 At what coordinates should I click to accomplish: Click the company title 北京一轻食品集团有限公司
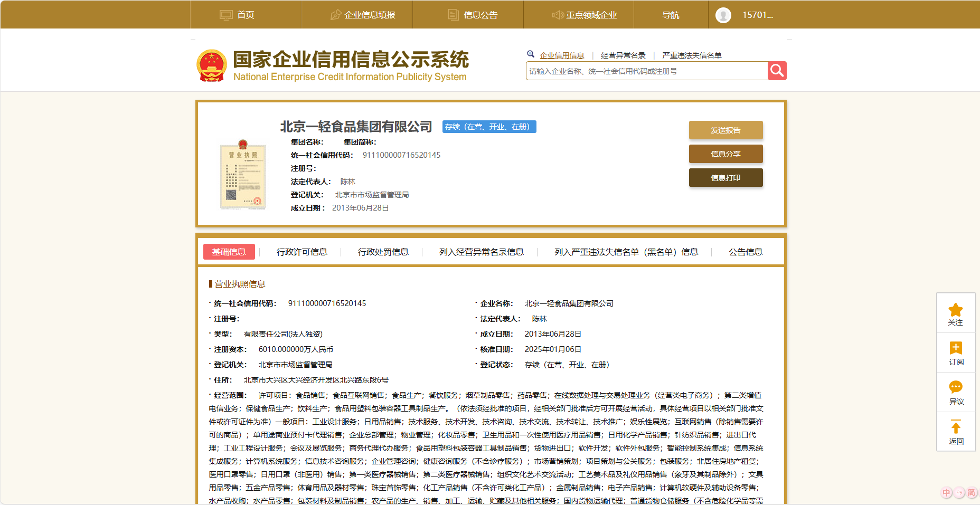[x=356, y=127]
